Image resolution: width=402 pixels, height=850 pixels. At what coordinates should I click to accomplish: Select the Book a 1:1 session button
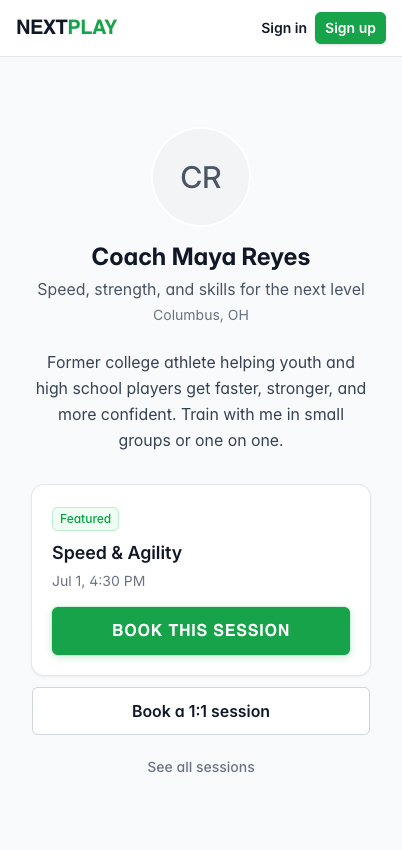tap(201, 711)
